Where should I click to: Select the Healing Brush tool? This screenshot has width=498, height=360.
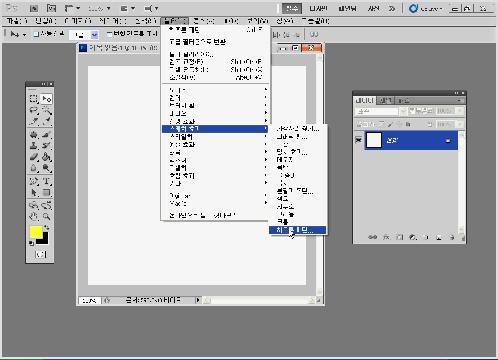pos(34,135)
